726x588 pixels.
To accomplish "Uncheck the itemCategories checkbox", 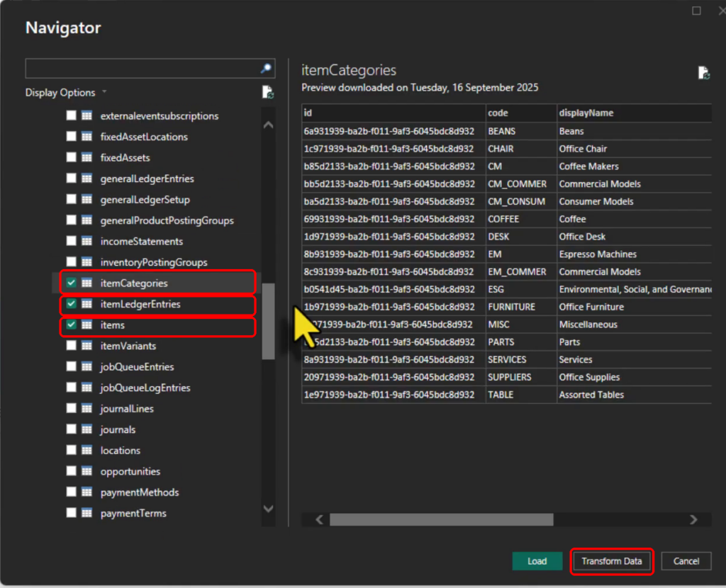I will (72, 283).
